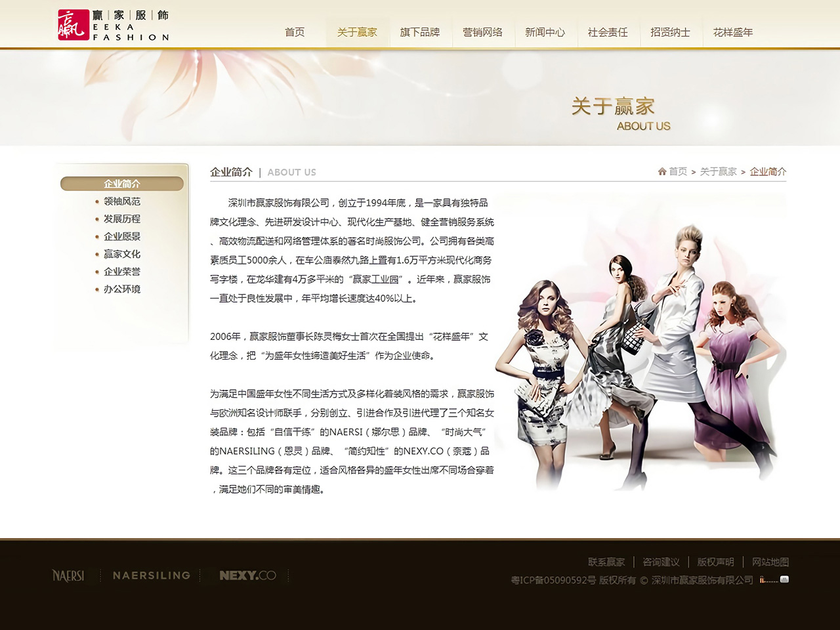
Task: Choose 赢家文化 in the left sidebar
Action: point(122,254)
